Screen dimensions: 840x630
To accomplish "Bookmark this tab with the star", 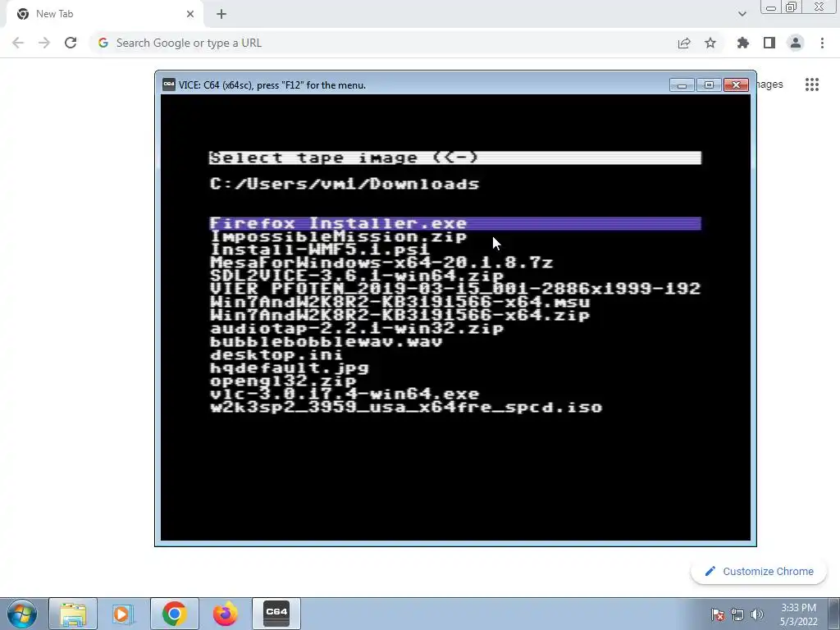I will tap(710, 43).
